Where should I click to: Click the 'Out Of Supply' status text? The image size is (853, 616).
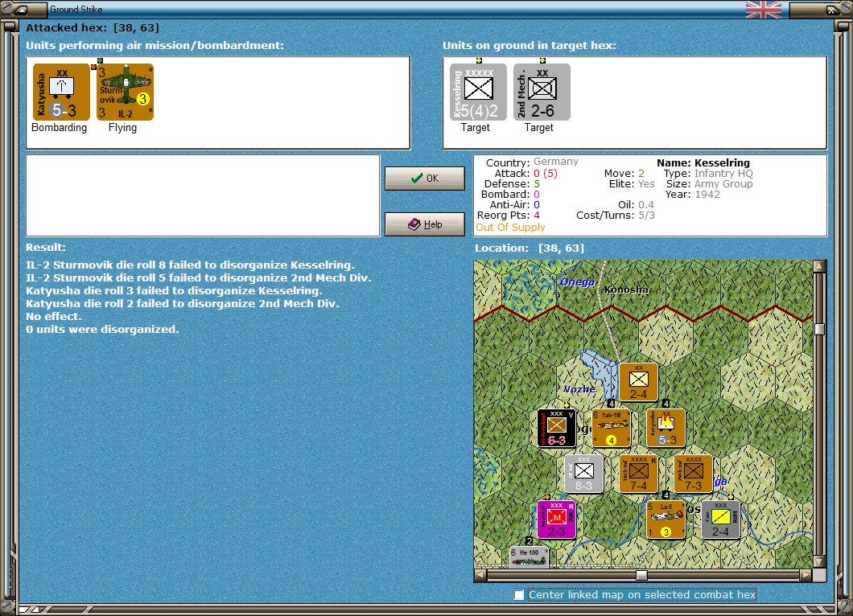[x=510, y=228]
